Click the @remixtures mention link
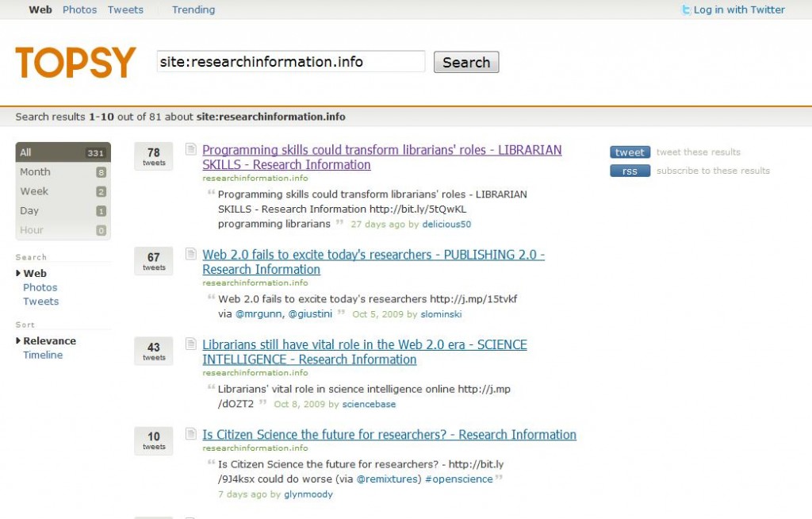The height and width of the screenshot is (519, 812). (x=389, y=479)
